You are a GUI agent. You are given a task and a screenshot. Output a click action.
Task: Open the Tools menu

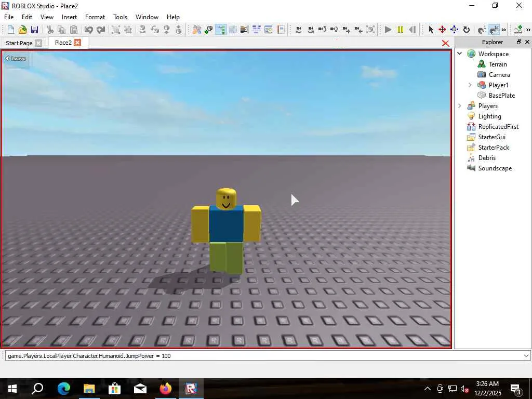tap(120, 17)
